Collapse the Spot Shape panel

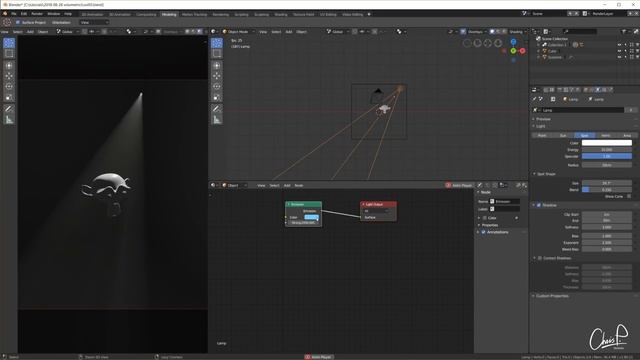tap(547, 174)
